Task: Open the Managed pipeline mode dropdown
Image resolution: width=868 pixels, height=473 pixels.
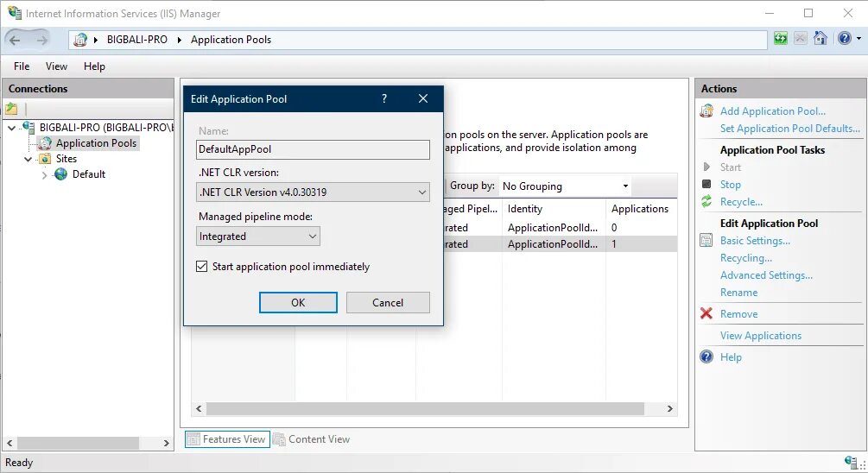Action: 258,236
